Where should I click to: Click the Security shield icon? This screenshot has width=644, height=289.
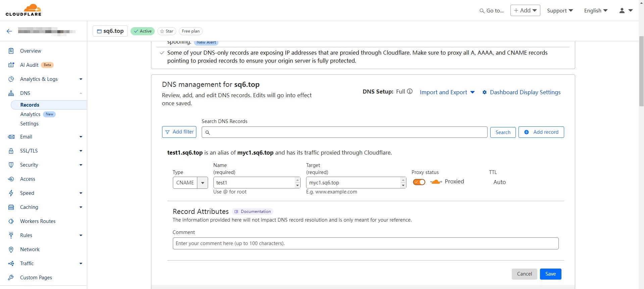click(11, 165)
